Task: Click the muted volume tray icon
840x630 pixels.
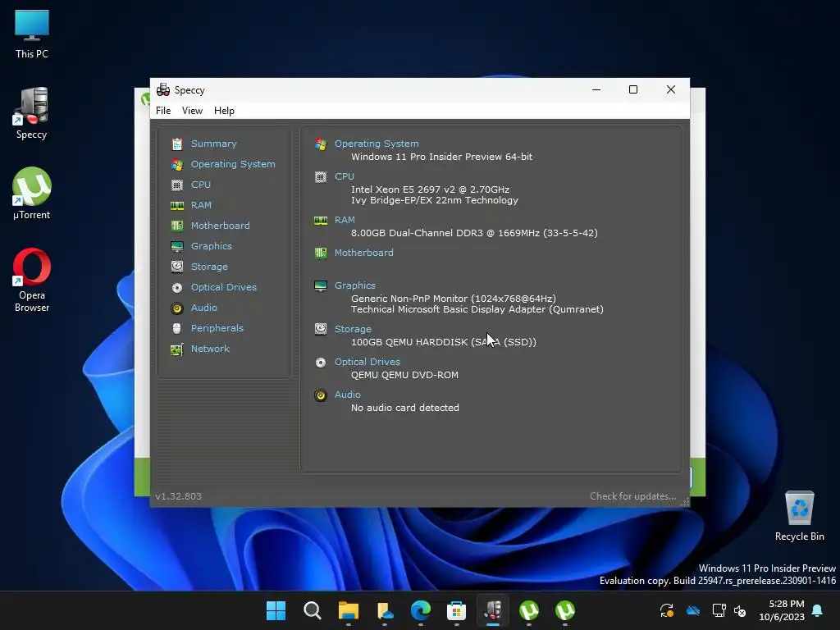Action: [740, 610]
